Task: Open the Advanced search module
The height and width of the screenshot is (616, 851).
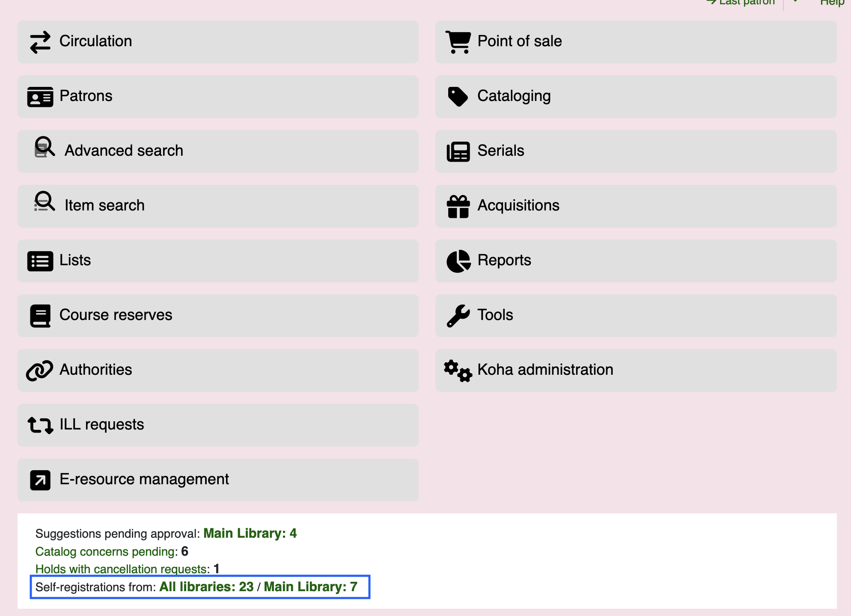Action: (124, 151)
